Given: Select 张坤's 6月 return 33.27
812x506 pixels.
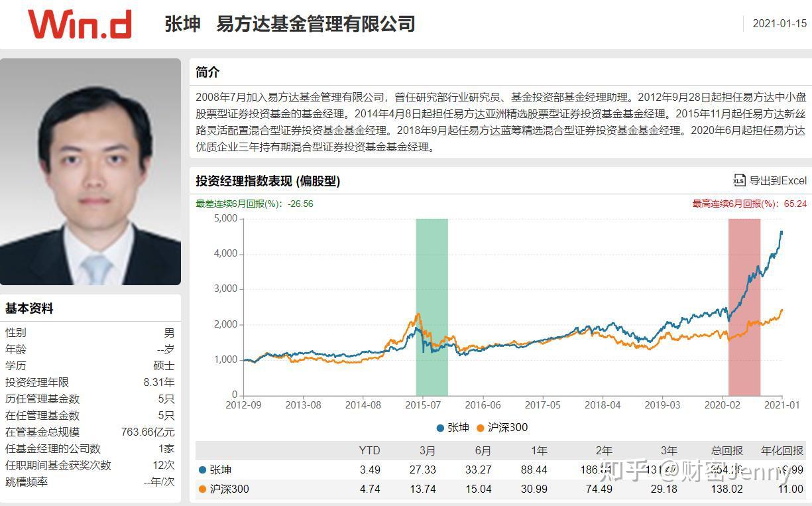Looking at the screenshot, I should tap(479, 470).
